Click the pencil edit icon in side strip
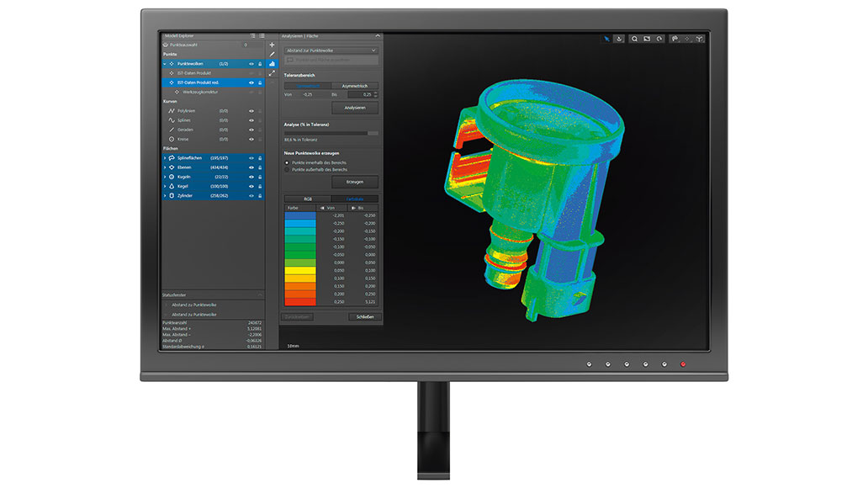 tap(272, 54)
